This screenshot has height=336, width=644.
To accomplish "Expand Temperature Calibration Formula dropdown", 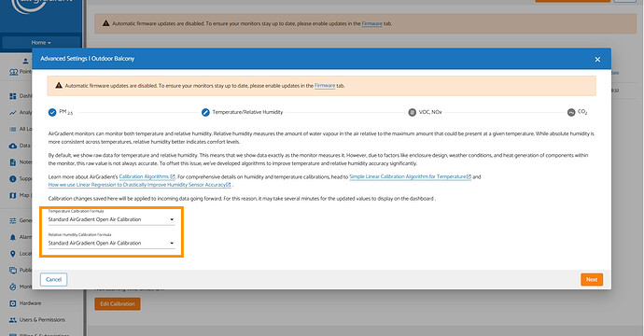I will point(111,219).
